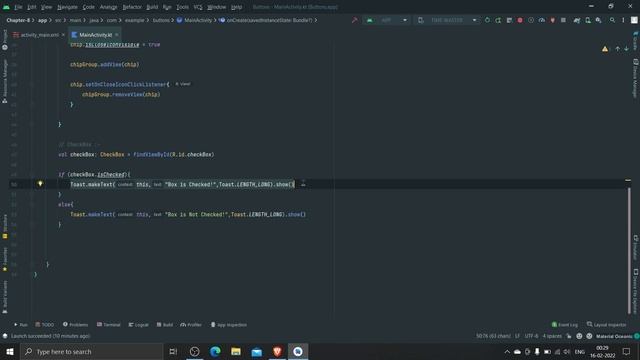
Task: Toggle the Device Manager right side panel
Action: [x=636, y=78]
